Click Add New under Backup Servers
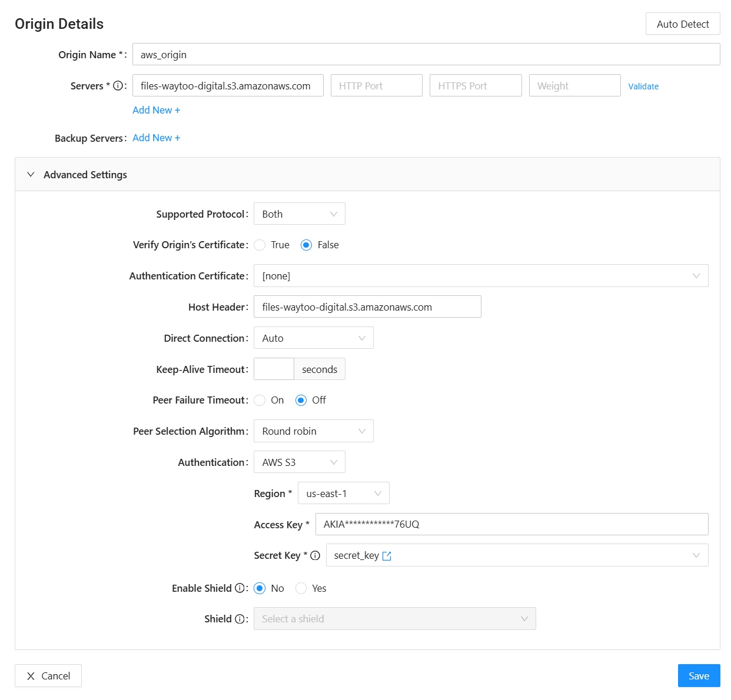731x700 pixels. (157, 138)
